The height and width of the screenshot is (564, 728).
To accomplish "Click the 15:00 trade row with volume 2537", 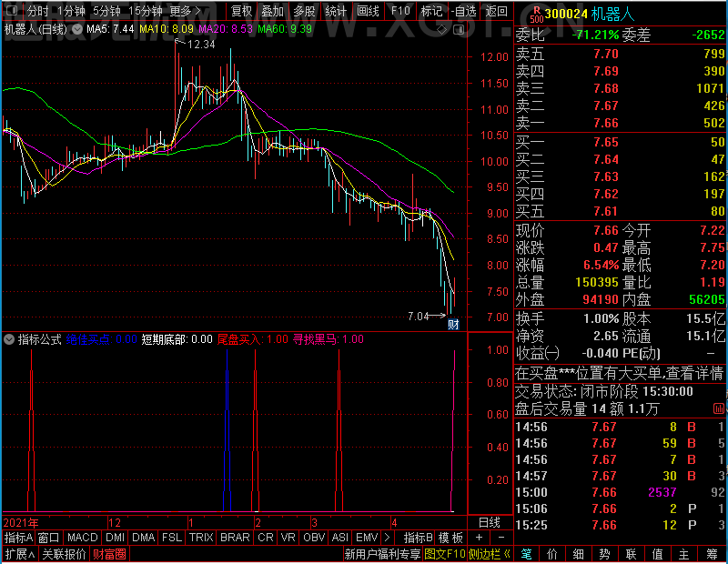I will click(620, 492).
